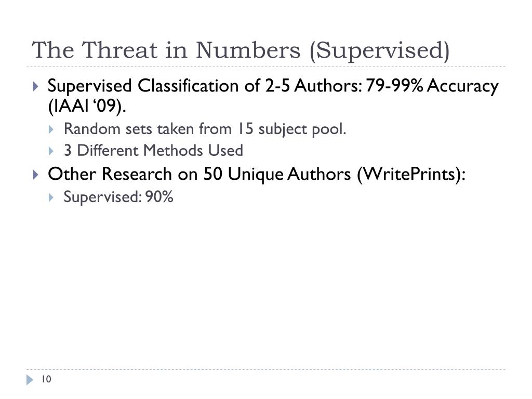
Task: Click the arrow bullet beside 'Supervised: 90%'
Action: click(x=51, y=197)
